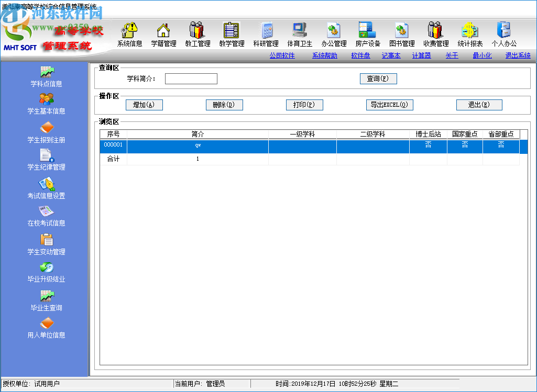Viewport: 537px width, 392px height.
Task: Click the 增加(A) button to add
Action: (144, 105)
